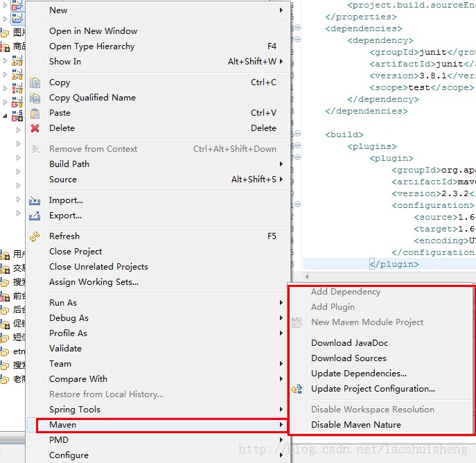Click the Copy Qualified Name icon
The height and width of the screenshot is (463, 476).
[35, 98]
